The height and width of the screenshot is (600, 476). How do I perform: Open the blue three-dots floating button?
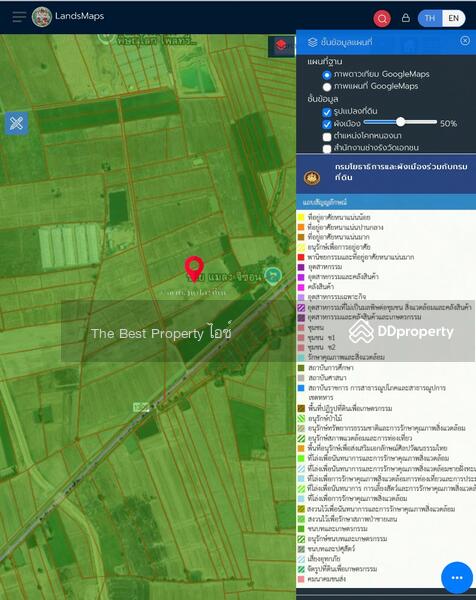(457, 577)
